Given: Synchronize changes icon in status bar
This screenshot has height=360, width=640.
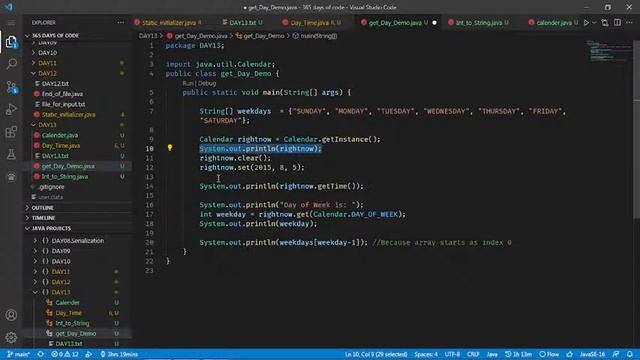Looking at the screenshot, I should (x=40, y=354).
